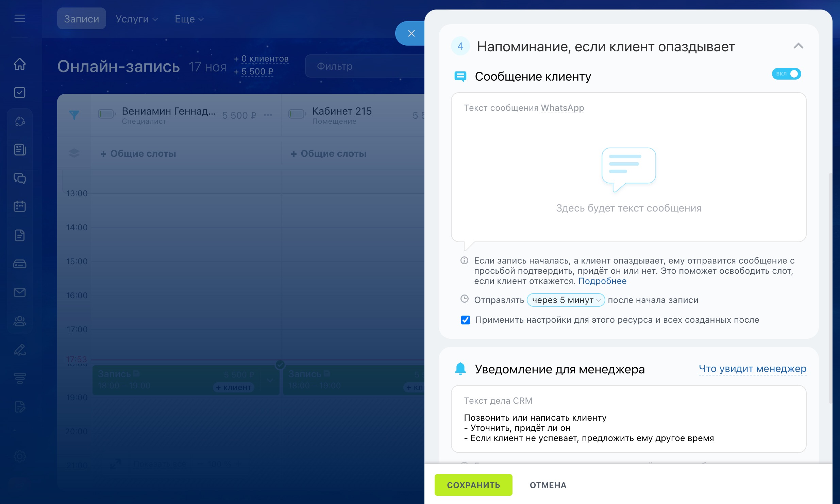Click the Подробнее link
Screen dimensions: 840x504
602,281
